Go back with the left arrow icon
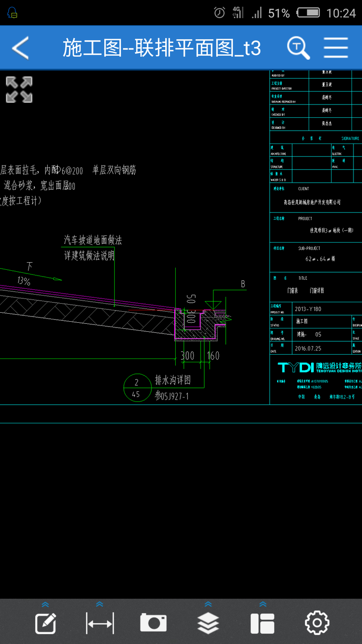The width and height of the screenshot is (362, 644). point(20,48)
